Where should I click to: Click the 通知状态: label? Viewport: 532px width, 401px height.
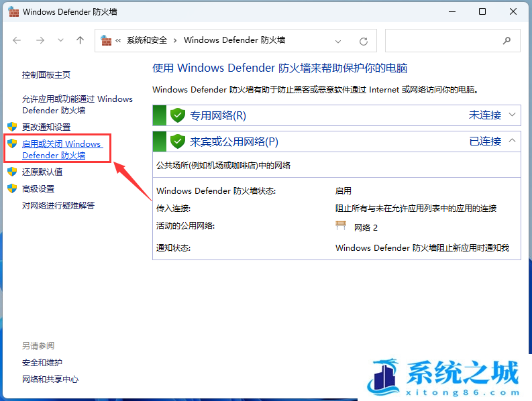(x=173, y=248)
